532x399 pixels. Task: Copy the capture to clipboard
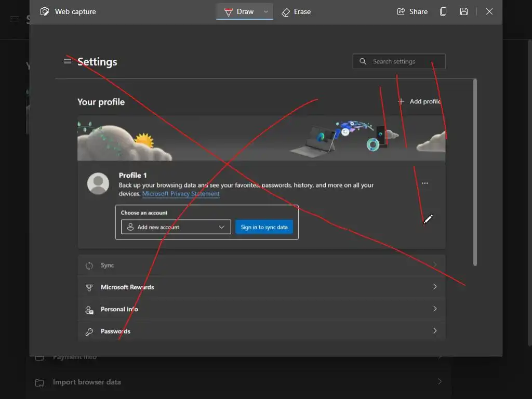click(443, 11)
